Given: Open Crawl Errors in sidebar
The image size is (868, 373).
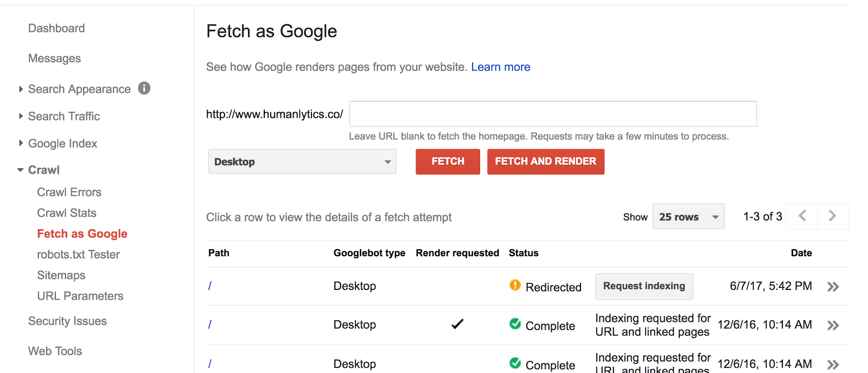Looking at the screenshot, I should pos(69,192).
